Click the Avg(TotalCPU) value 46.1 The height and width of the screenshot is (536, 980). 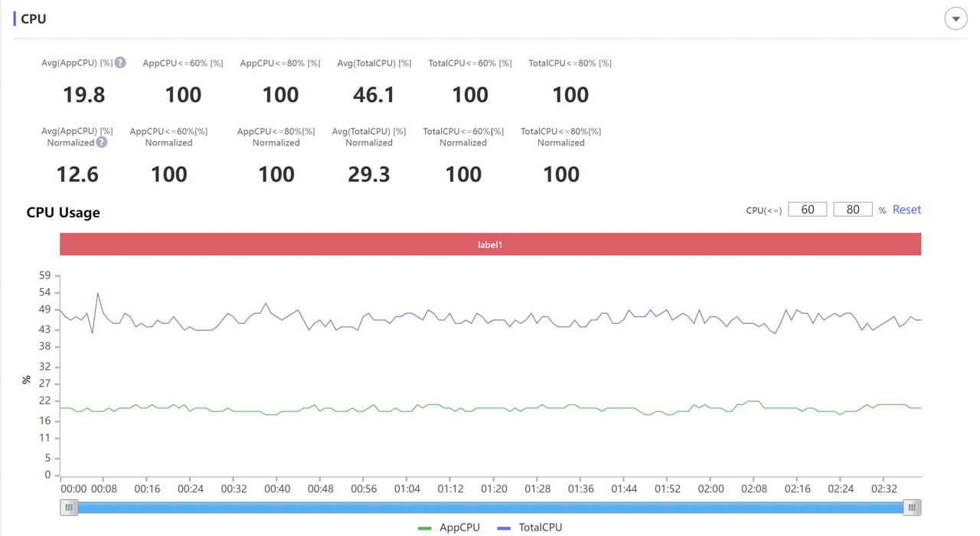(374, 95)
